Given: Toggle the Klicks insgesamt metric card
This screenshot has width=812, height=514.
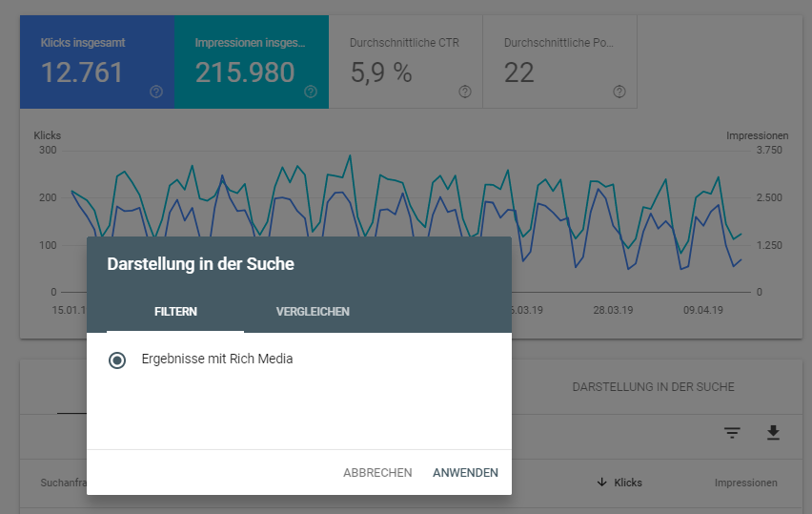Looking at the screenshot, I should tap(97, 61).
